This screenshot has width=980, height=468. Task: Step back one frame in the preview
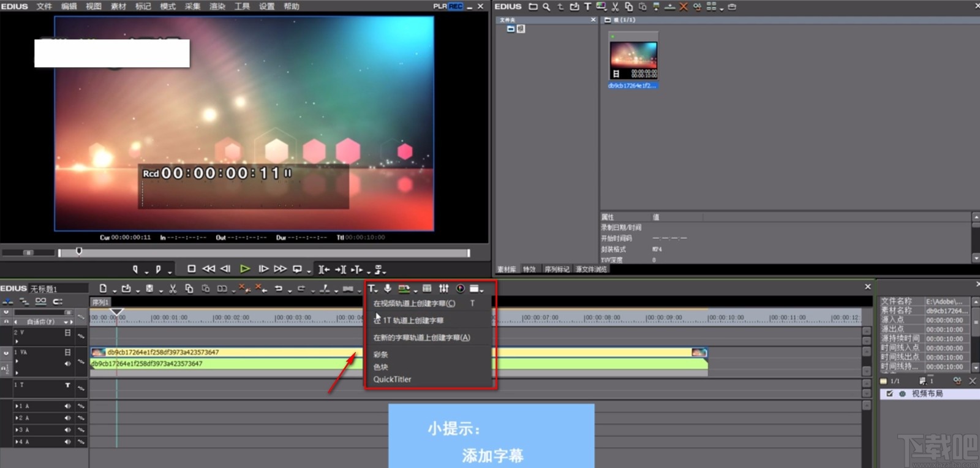tap(225, 269)
